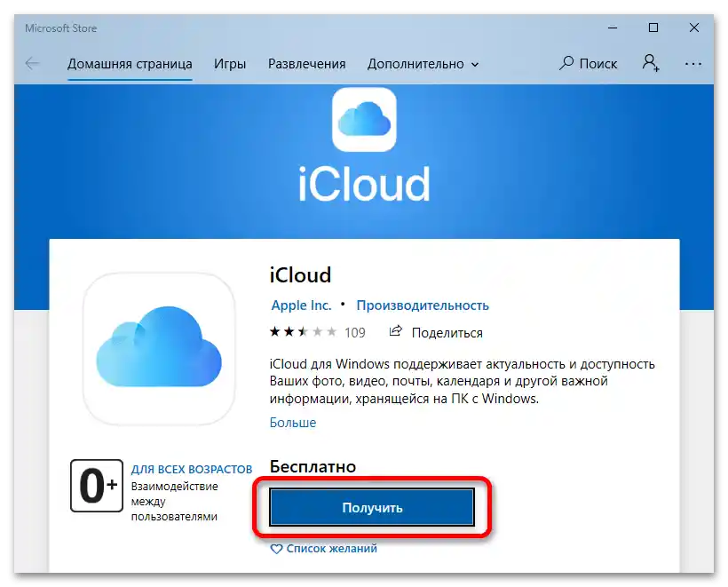Click the star rating

(303, 331)
